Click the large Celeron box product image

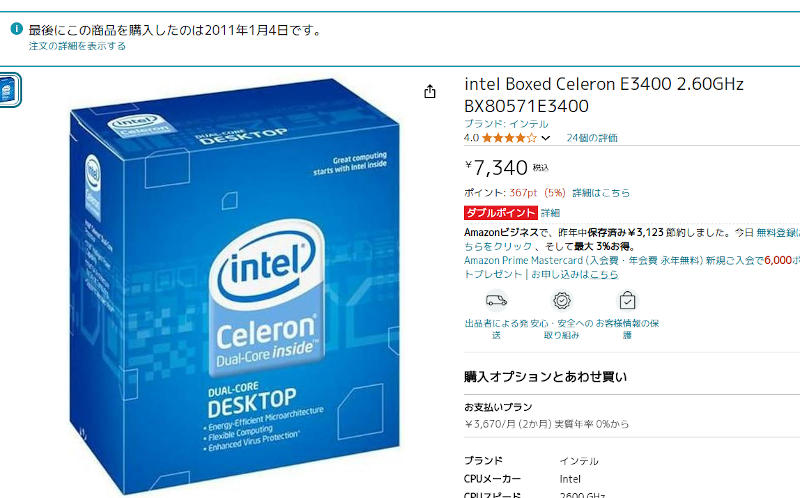click(x=235, y=286)
